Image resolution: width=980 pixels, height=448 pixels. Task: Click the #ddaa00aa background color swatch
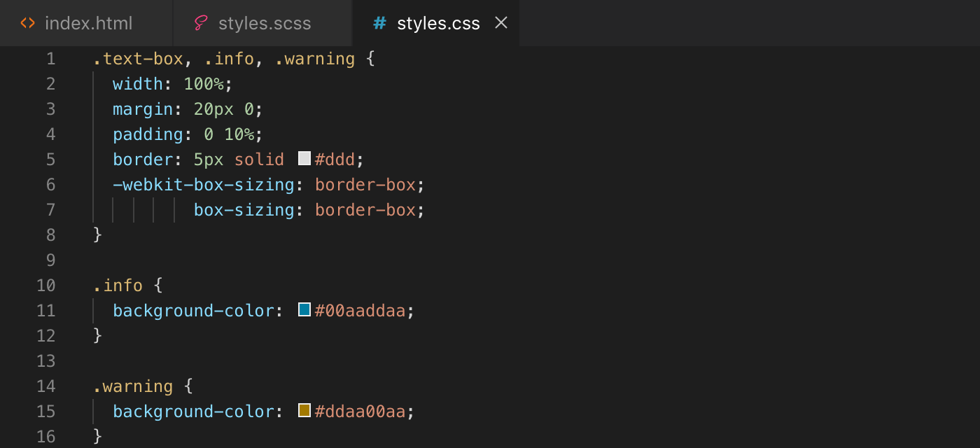tap(303, 410)
